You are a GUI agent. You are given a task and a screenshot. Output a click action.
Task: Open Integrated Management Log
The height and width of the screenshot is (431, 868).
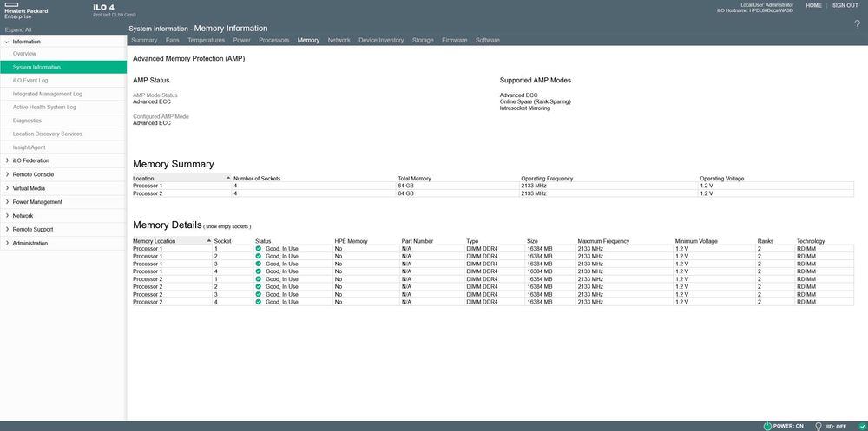point(48,94)
